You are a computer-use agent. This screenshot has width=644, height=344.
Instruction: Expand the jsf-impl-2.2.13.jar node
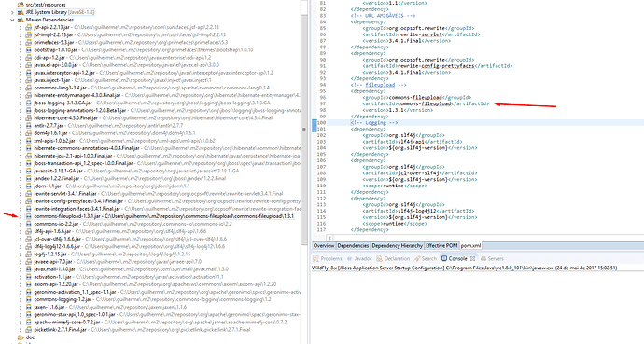[21, 35]
